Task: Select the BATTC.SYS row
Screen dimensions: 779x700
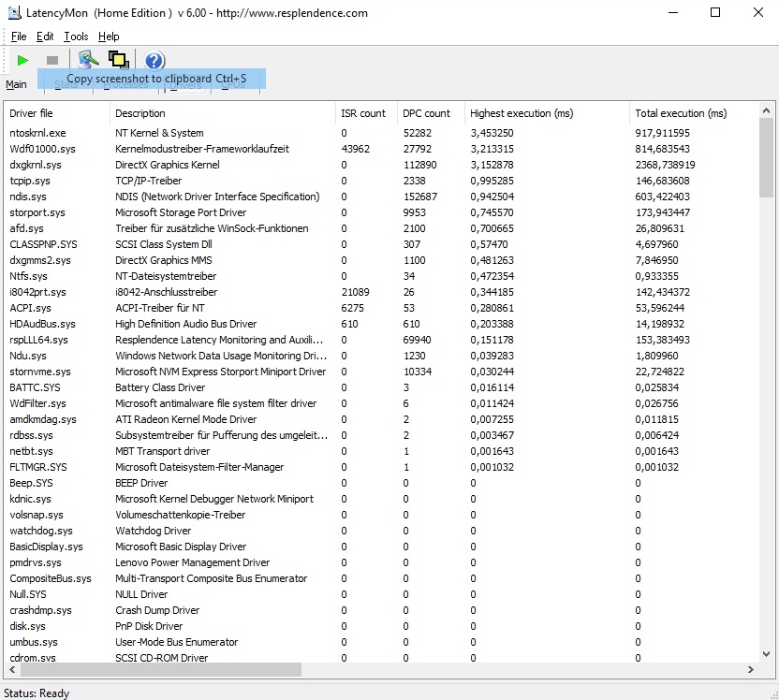Action: point(382,387)
